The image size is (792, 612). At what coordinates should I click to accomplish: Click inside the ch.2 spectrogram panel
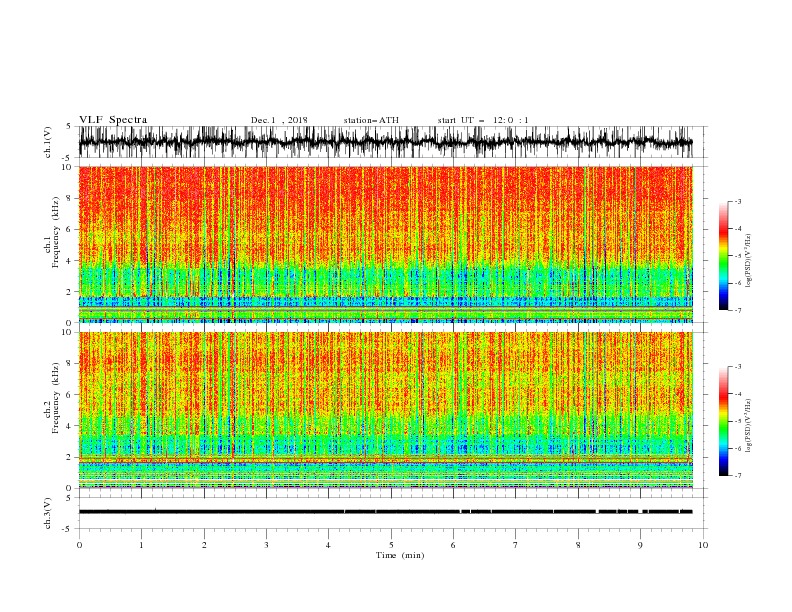coord(385,410)
